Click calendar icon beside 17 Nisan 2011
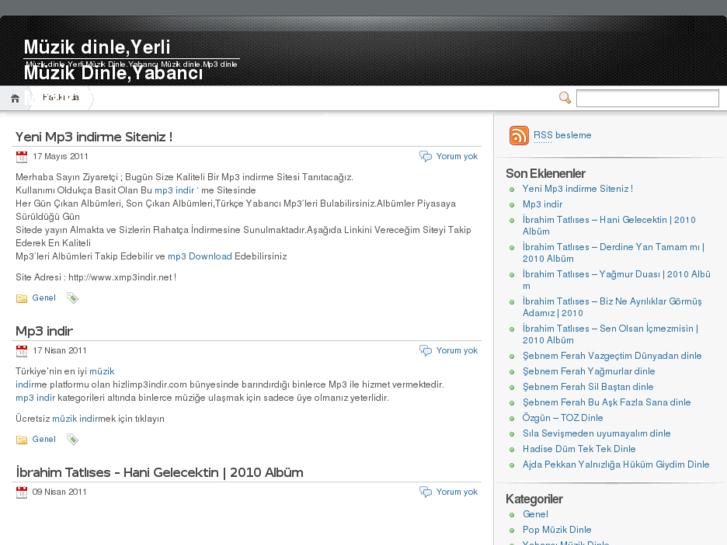 point(22,351)
